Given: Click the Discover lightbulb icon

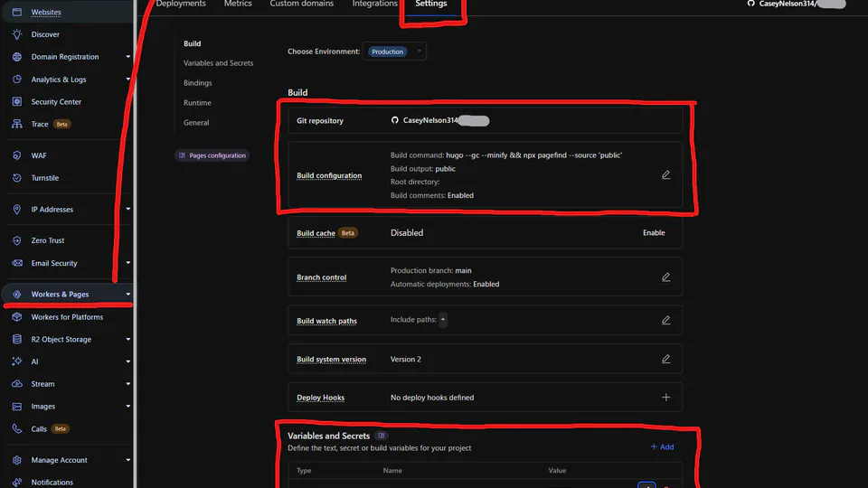Looking at the screenshot, I should [x=17, y=34].
